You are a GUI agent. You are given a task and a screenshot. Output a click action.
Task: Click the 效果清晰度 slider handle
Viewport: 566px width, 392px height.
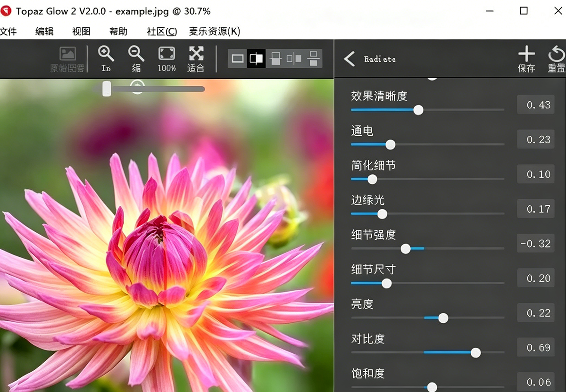click(418, 110)
